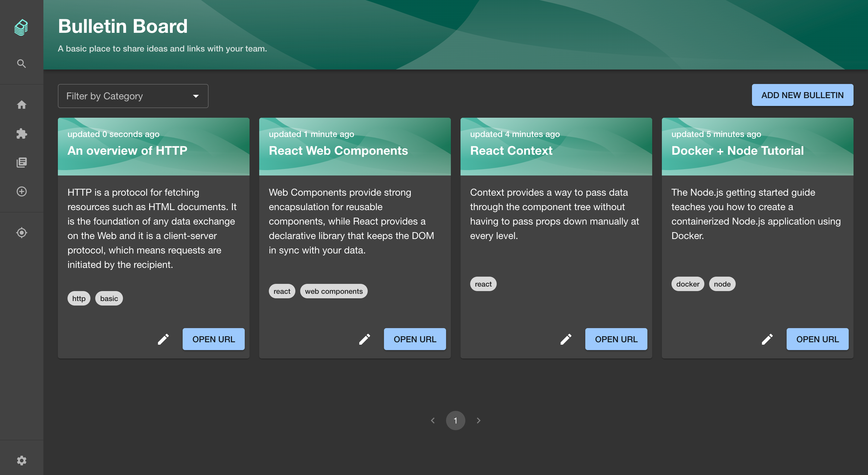Image resolution: width=868 pixels, height=475 pixels.
Task: Open settings with the gear icon
Action: pyautogui.click(x=21, y=460)
